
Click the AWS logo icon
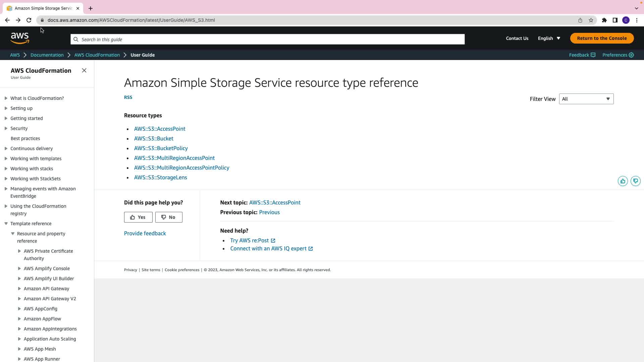click(20, 38)
